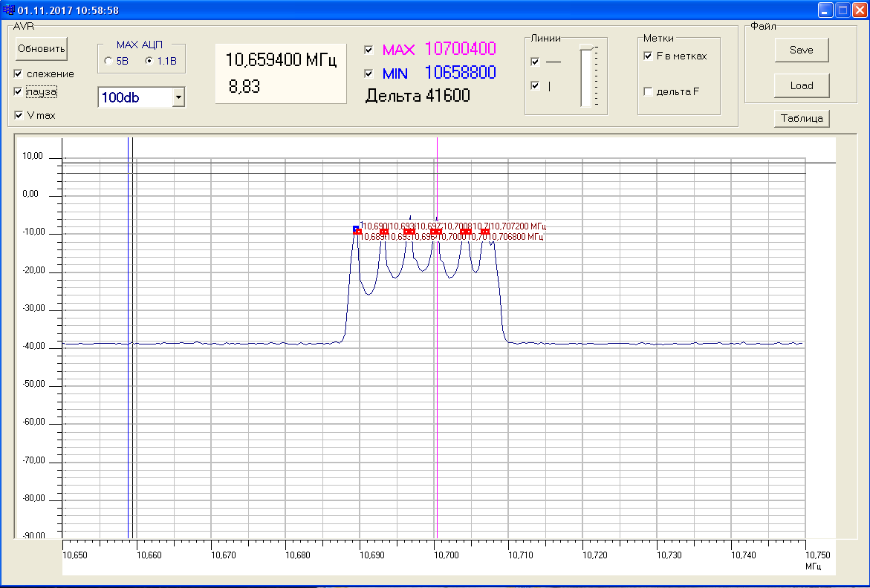Open the Таблица table view
This screenshot has height=588, width=870.
(801, 118)
